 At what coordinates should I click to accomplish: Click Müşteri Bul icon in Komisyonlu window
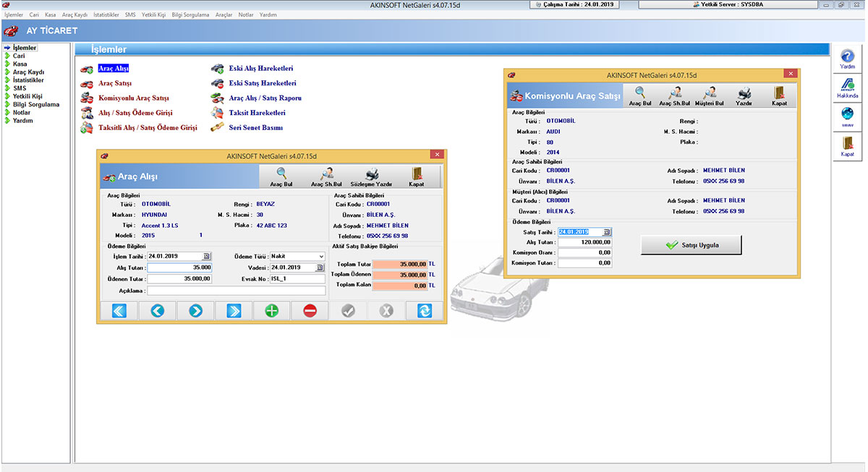pos(709,95)
